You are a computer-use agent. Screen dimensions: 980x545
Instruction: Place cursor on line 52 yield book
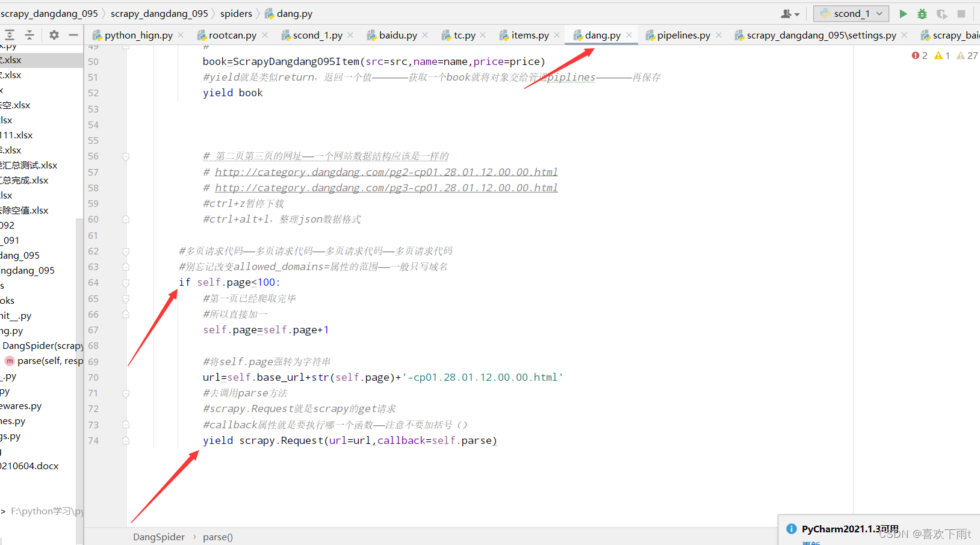232,93
